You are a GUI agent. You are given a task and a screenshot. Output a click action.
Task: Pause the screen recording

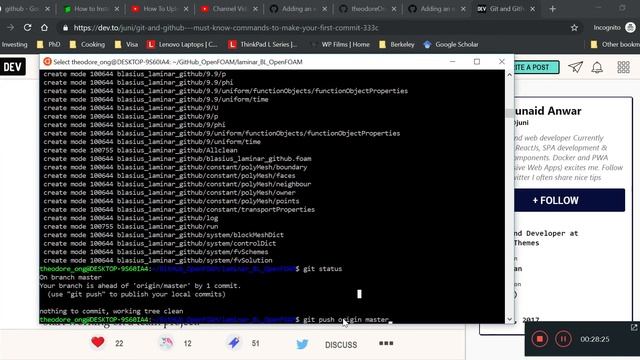(563, 339)
